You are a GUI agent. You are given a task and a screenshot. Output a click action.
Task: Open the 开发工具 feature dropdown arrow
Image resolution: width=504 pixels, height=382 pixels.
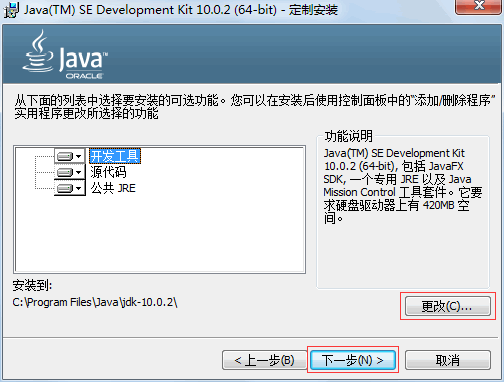79,156
